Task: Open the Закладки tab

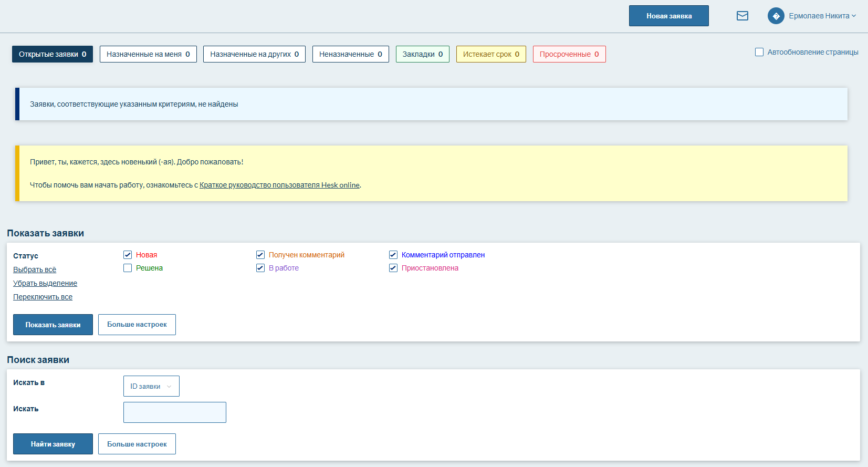Action: [x=422, y=54]
